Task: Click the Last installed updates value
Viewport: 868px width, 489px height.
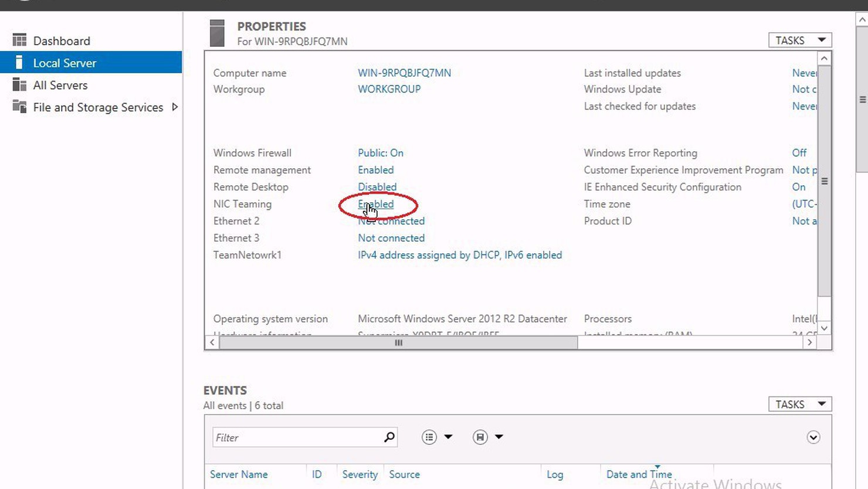Action: 804,73
